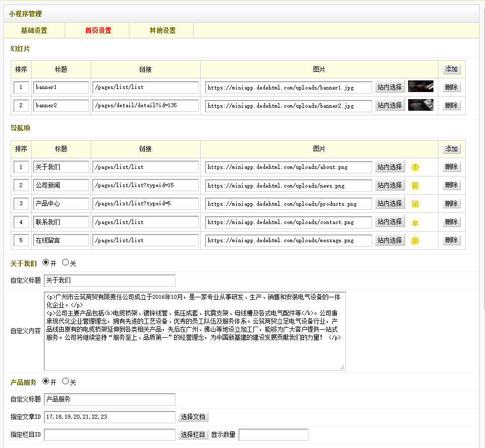The width and height of the screenshot is (485, 448).
Task: Click the banner2 slide thumbnail image
Action: coord(420,105)
